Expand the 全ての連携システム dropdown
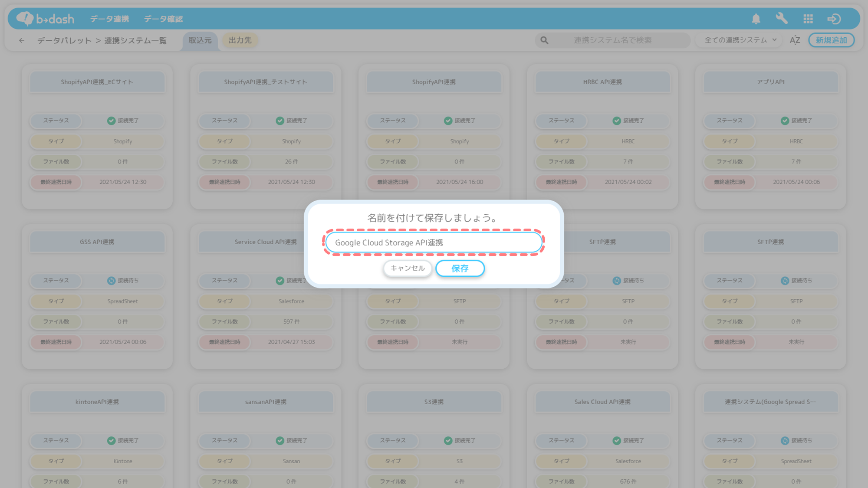 [739, 40]
